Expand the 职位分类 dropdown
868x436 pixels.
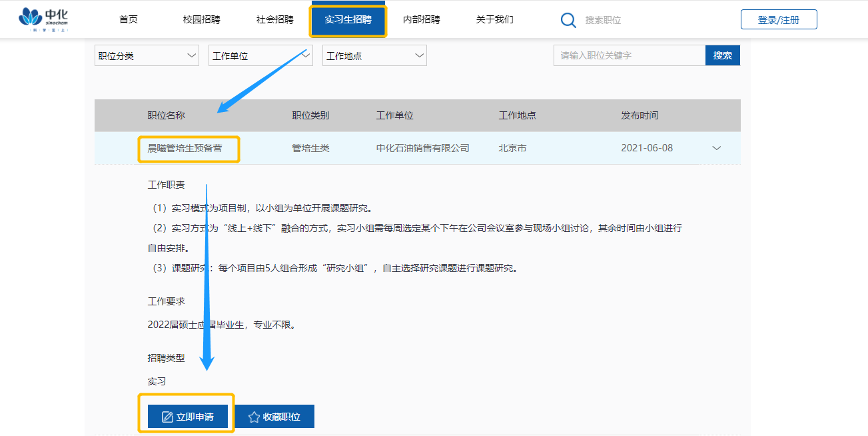point(147,55)
